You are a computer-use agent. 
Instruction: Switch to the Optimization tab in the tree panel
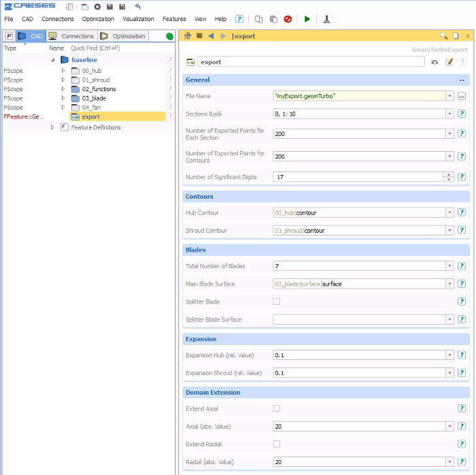click(x=123, y=36)
